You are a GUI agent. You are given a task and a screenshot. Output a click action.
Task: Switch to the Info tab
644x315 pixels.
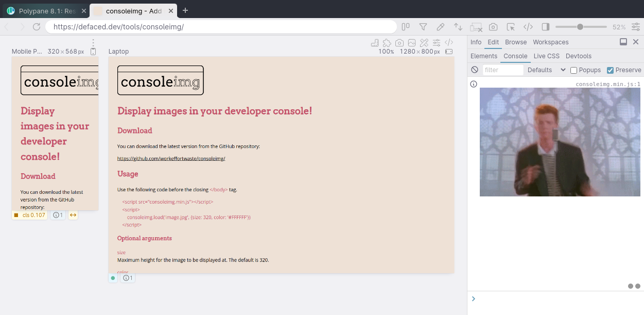tap(476, 42)
